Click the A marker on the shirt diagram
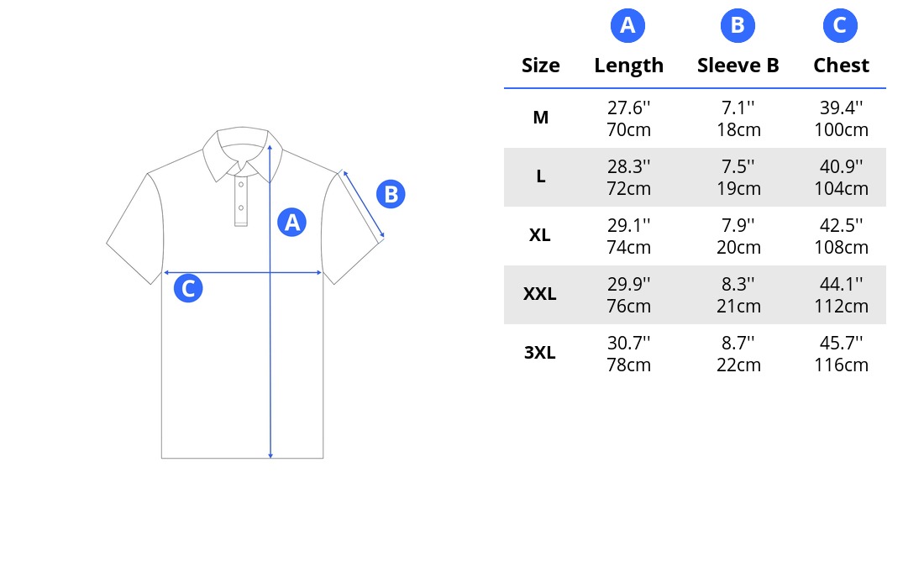Screen dimensions: 903x588 (x=292, y=223)
